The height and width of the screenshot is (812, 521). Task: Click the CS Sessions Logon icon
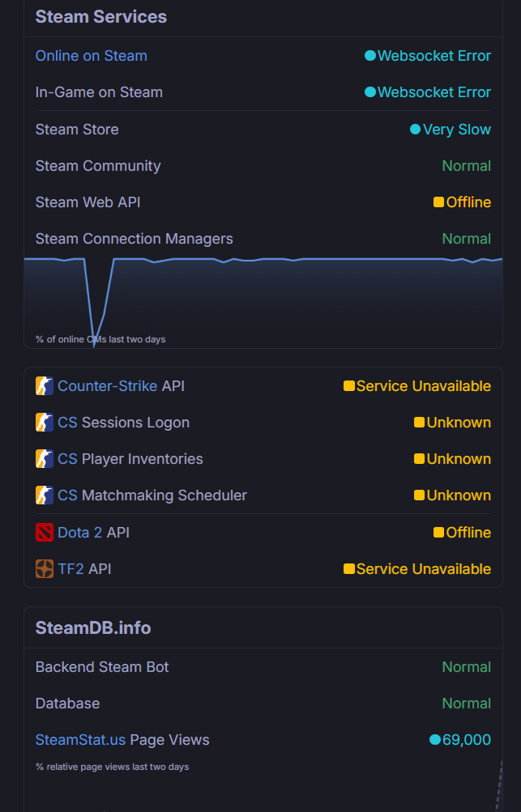pyautogui.click(x=45, y=423)
